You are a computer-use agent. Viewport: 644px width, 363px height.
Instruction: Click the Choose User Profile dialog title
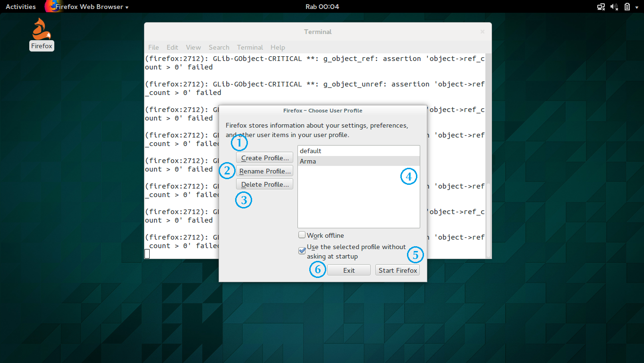(323, 111)
